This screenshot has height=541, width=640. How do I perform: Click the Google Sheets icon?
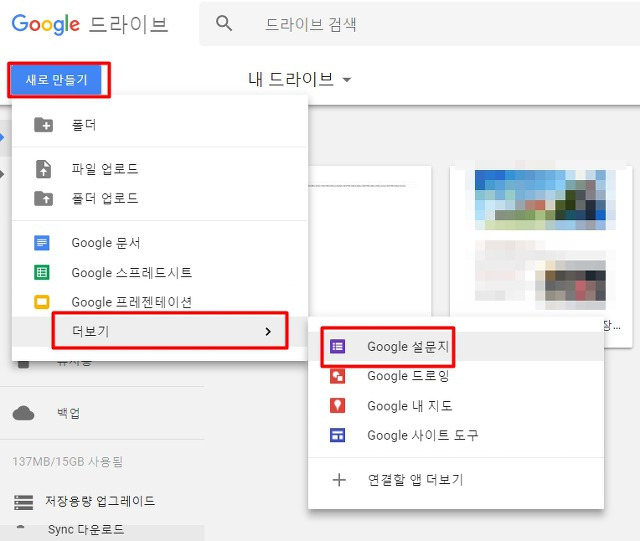[x=42, y=272]
